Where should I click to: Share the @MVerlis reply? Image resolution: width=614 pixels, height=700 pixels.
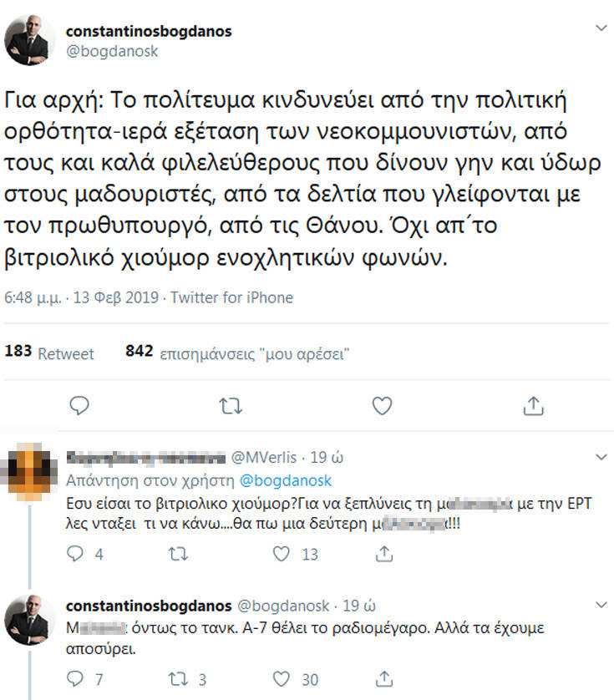(x=384, y=554)
